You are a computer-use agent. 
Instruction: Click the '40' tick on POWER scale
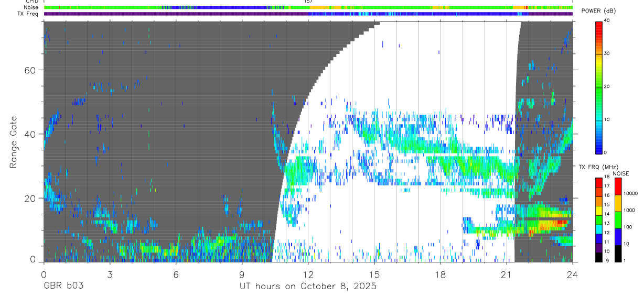point(608,21)
